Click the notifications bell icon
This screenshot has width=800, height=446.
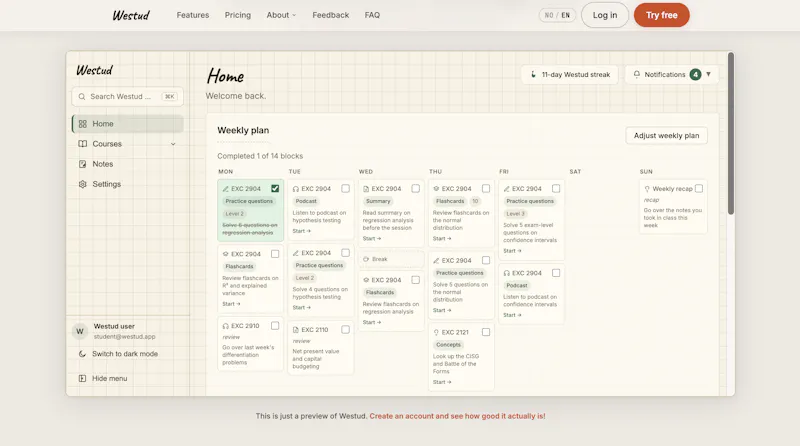[x=637, y=75]
